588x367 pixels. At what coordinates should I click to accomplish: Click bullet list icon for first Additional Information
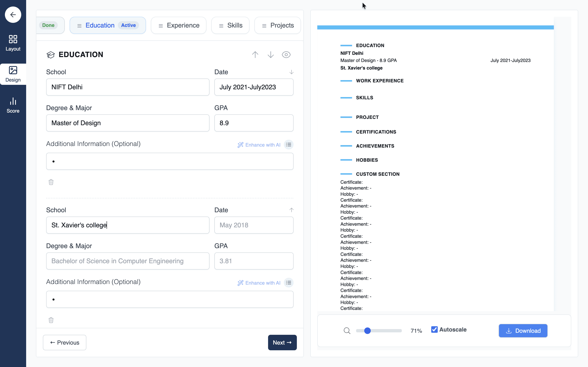pos(288,145)
